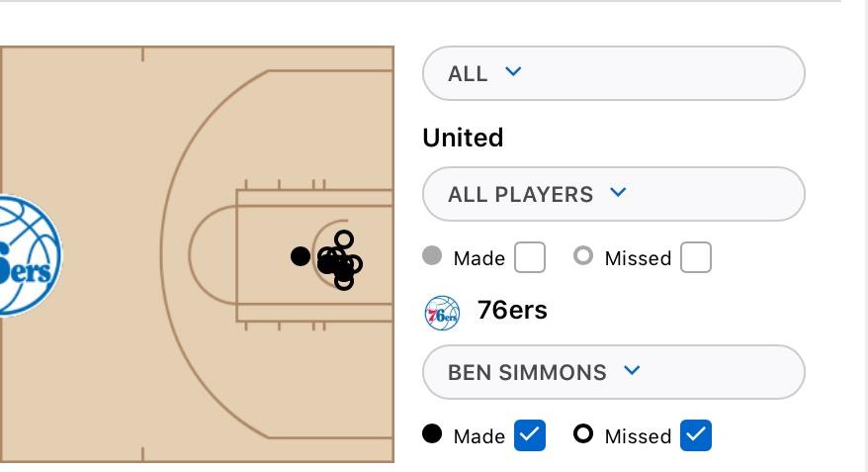Uncheck the 76ers Missed checkbox

pos(696,435)
